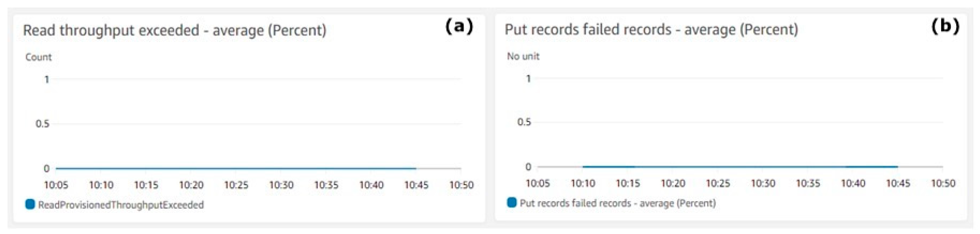Click the 1 gridline label on Put records chart
Image resolution: width=980 pixels, height=234 pixels.
[x=528, y=79]
